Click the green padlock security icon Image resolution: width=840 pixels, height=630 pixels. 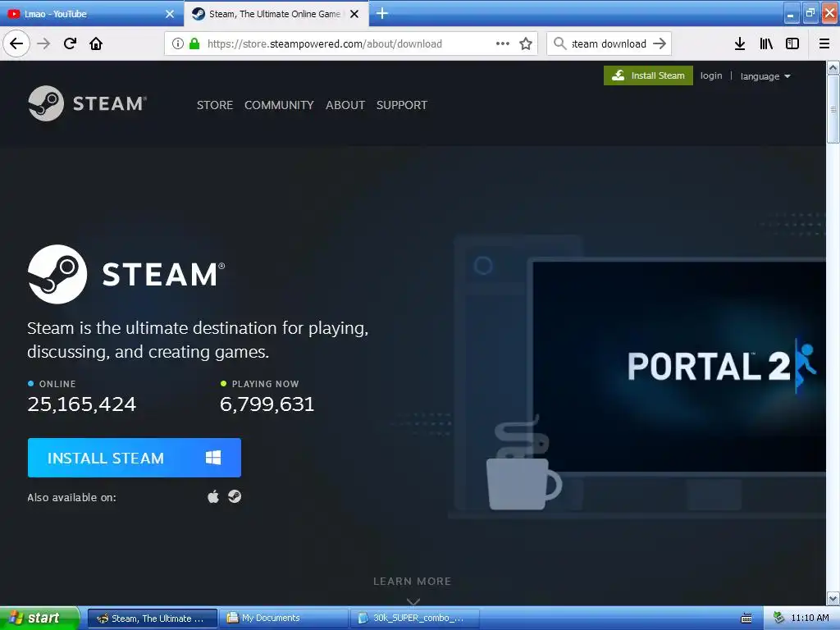[194, 43]
